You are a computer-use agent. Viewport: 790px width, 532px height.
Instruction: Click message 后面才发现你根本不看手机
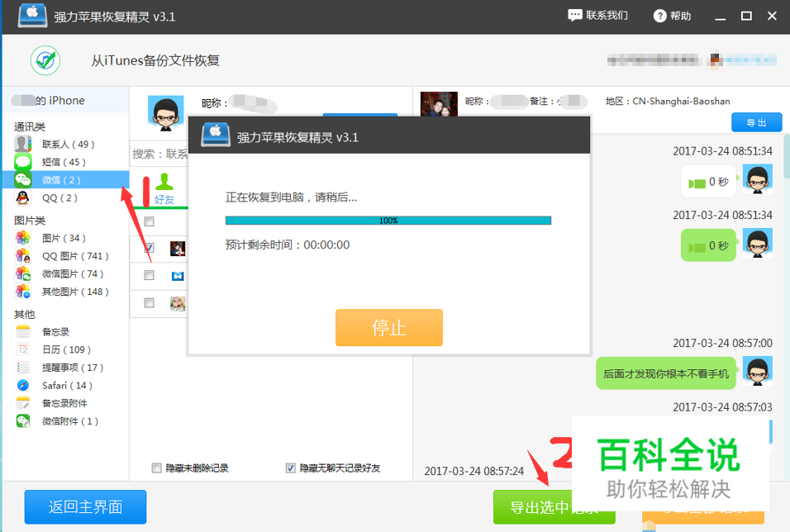[x=665, y=373]
